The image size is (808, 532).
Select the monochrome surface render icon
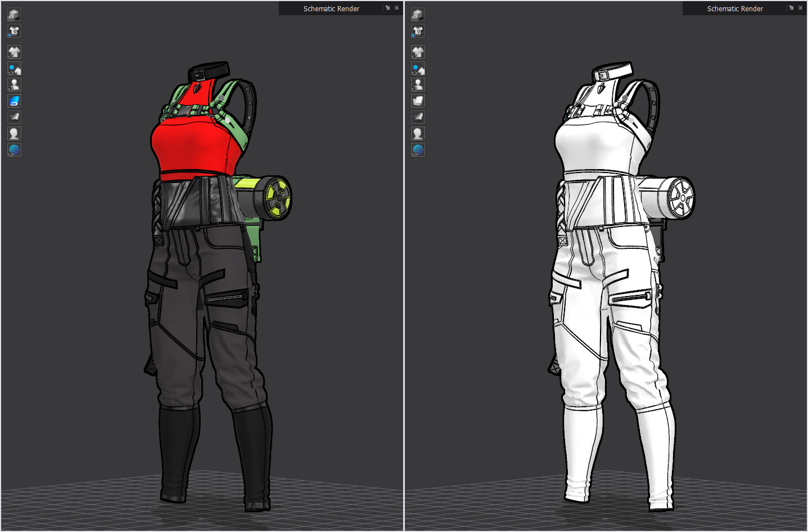[14, 116]
